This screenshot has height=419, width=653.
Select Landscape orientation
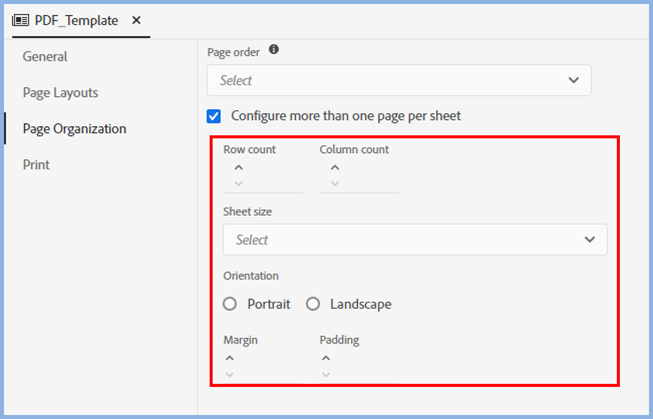click(313, 304)
